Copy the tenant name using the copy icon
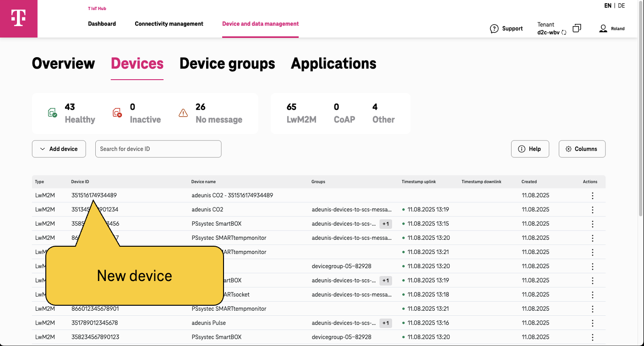644x346 pixels. pyautogui.click(x=576, y=28)
